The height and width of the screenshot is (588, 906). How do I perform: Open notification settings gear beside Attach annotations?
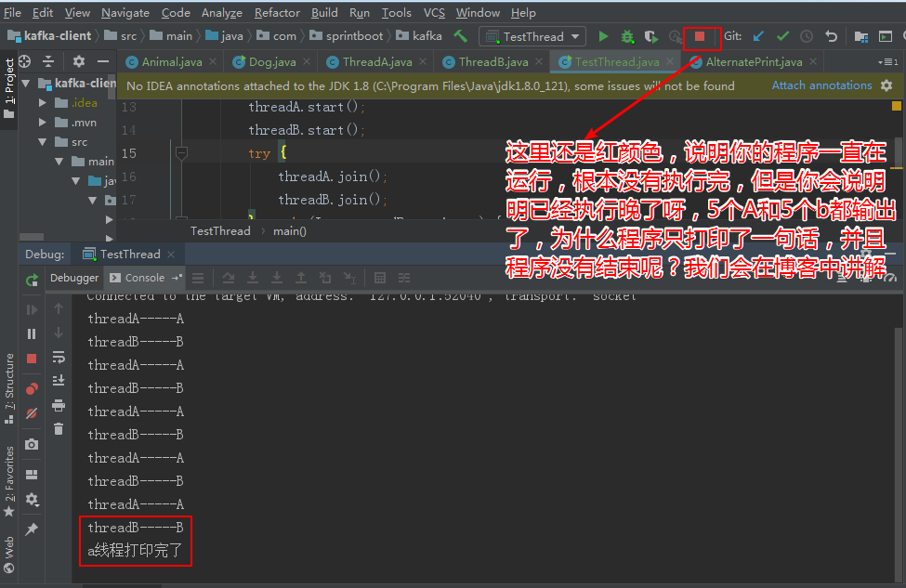(886, 85)
